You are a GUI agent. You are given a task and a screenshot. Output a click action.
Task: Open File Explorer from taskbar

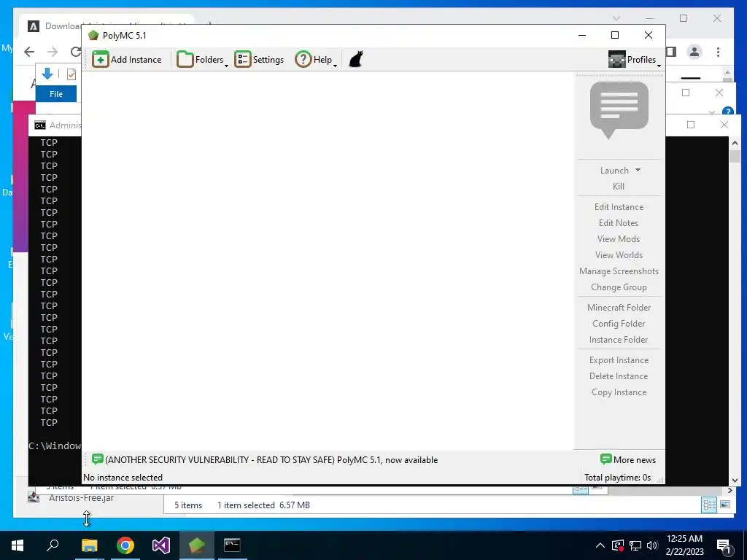point(89,545)
